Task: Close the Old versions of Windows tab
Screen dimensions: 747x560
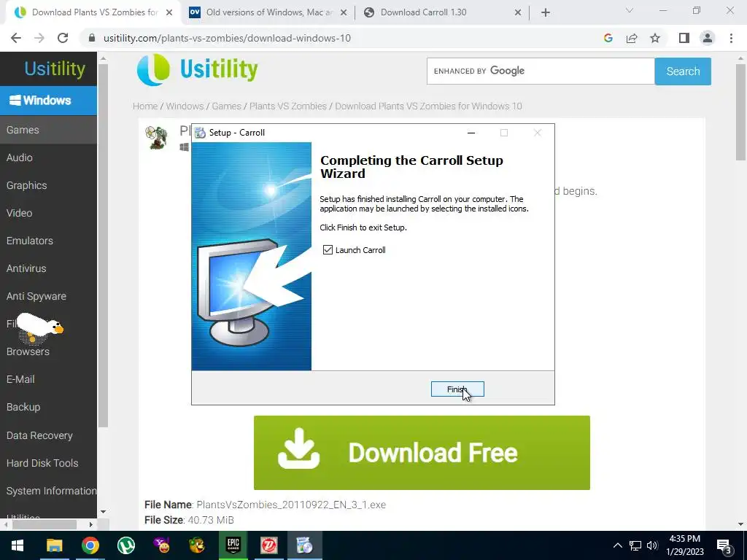Action: (344, 13)
